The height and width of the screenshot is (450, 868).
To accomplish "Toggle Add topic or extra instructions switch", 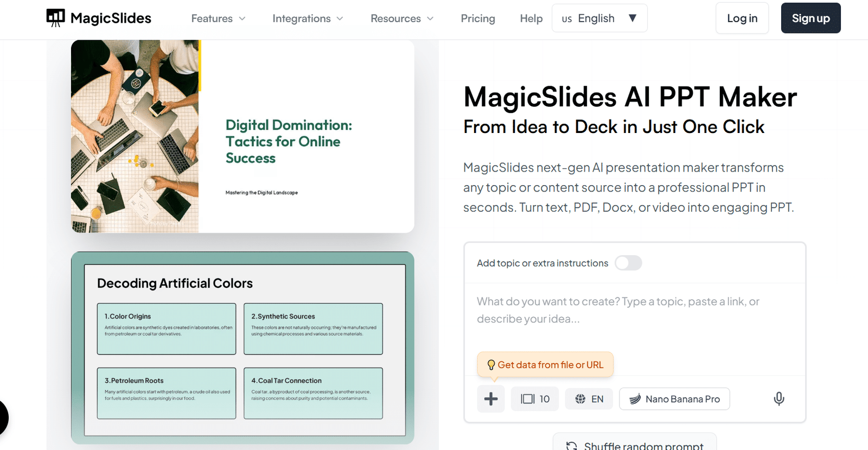I will pos(628,263).
